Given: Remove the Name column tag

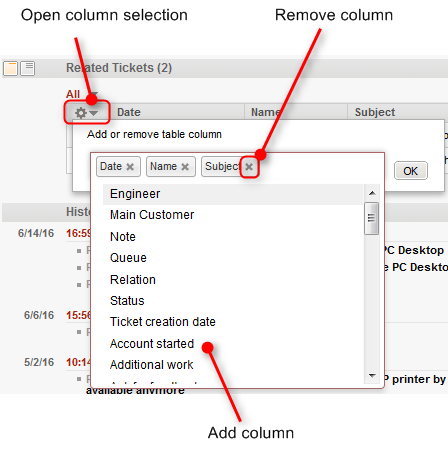Looking at the screenshot, I should pyautogui.click(x=185, y=167).
